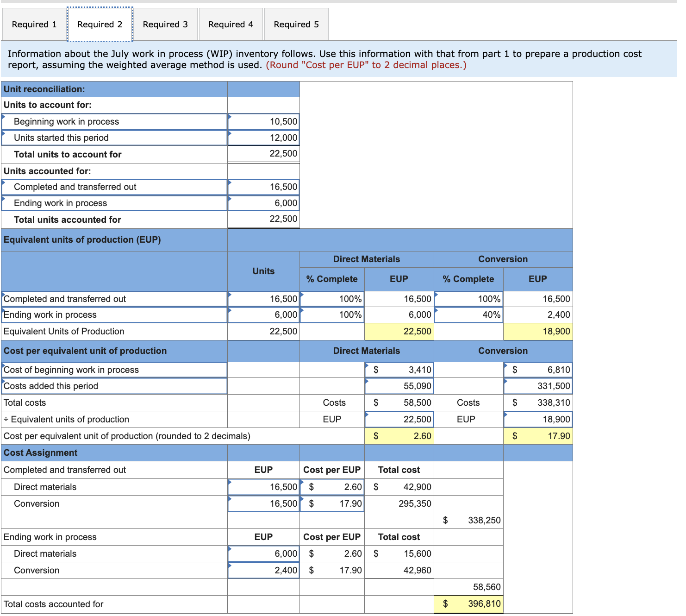
Task: Edit Ending work in process units 6,000 in unit reconciliation
Action: 263,203
